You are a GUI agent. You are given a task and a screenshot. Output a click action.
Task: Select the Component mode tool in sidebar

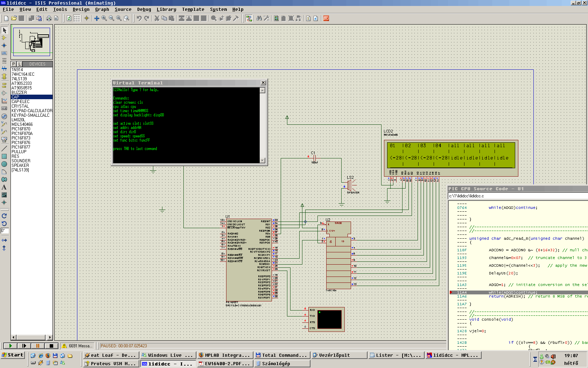[x=4, y=38]
